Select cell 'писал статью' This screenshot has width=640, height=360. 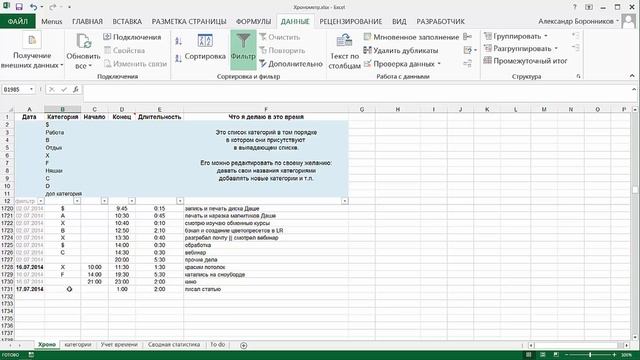click(266, 289)
